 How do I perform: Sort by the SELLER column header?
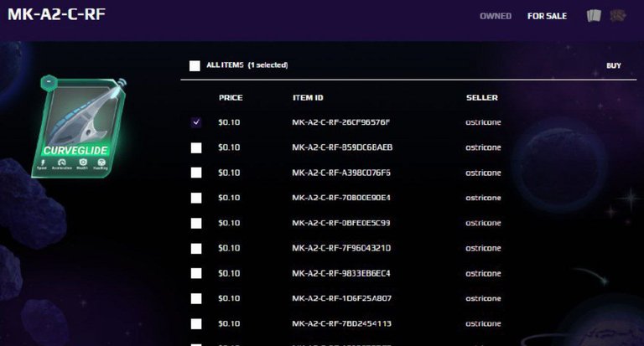pyautogui.click(x=482, y=98)
